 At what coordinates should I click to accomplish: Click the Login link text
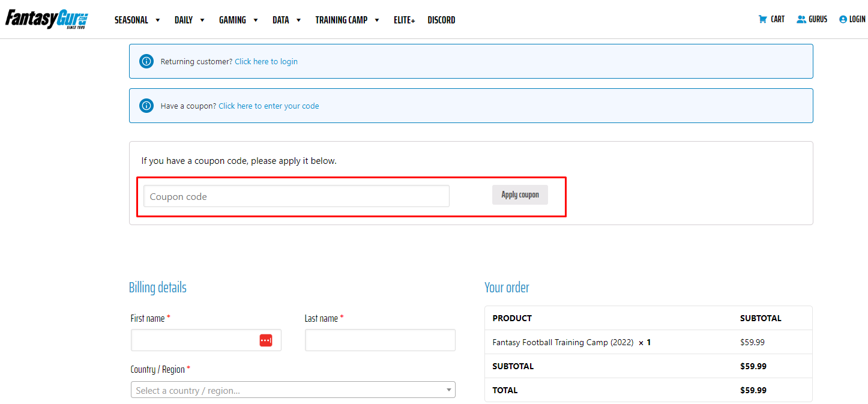point(857,19)
